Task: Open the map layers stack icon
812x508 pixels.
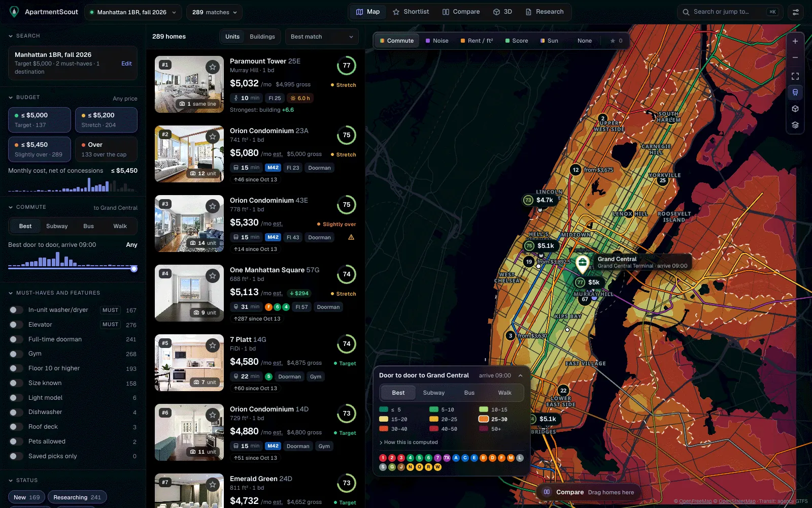Action: 795,125
